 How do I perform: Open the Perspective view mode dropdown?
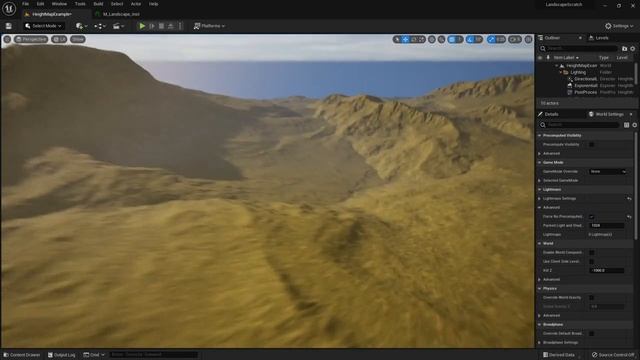[31, 39]
